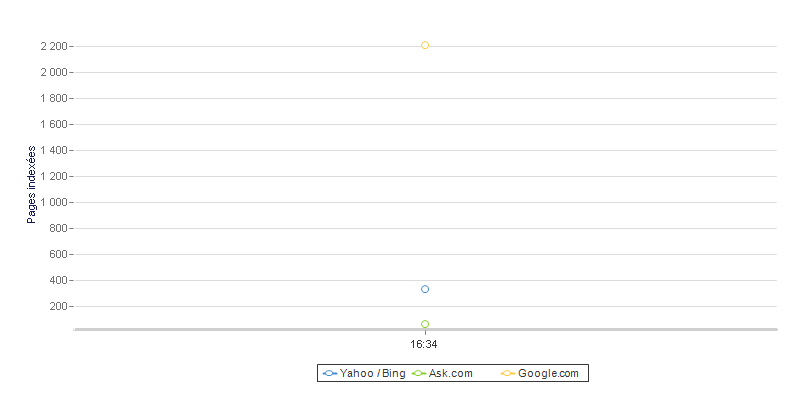Toggle the Ask.com series label in legend
800x400 pixels.
[x=451, y=373]
